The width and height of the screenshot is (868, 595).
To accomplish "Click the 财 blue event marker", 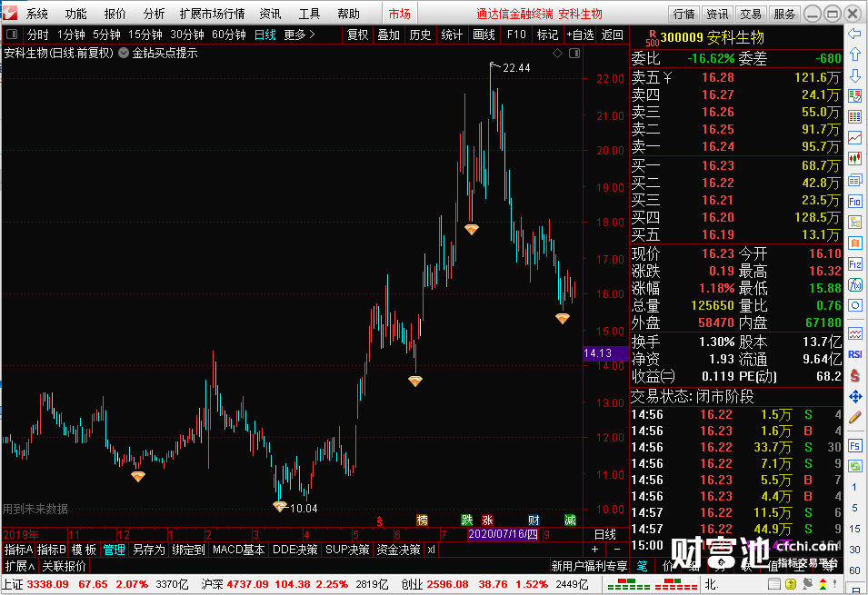I will (534, 520).
